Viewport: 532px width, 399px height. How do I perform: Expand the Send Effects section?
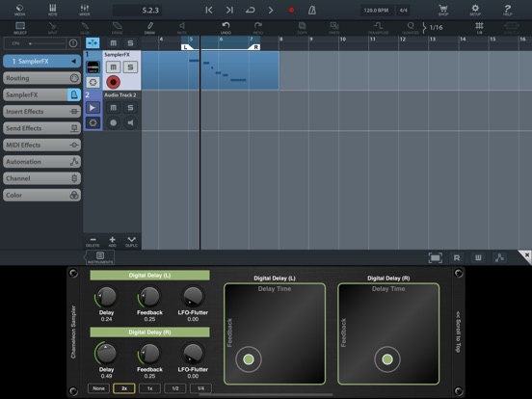[42, 128]
